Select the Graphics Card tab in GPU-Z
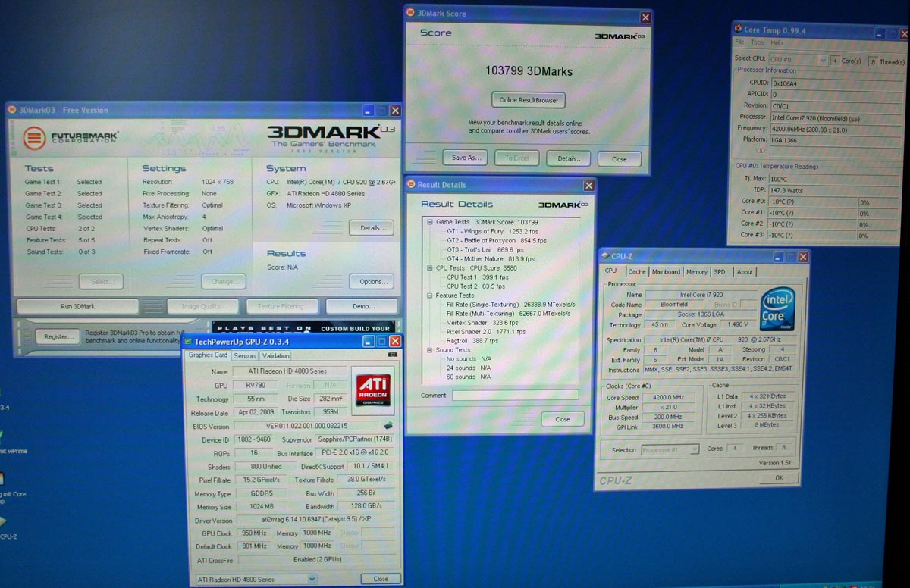Viewport: 910px width, 588px height. point(208,355)
